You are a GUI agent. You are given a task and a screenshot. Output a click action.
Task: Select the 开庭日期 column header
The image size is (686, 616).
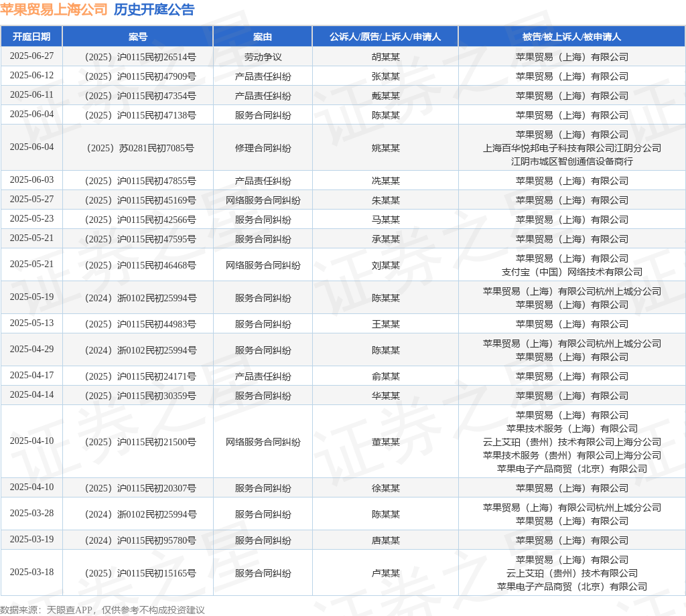tap(31, 37)
